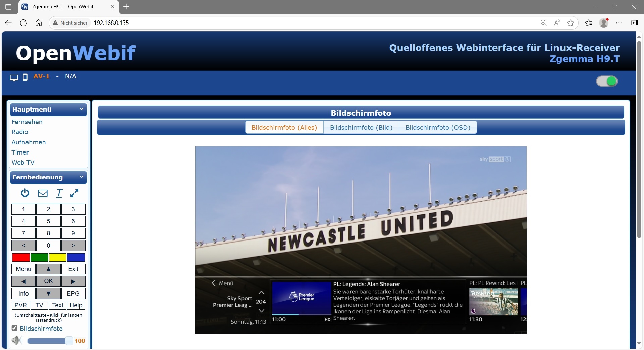
Task: Open the browser home icon
Action: click(39, 23)
